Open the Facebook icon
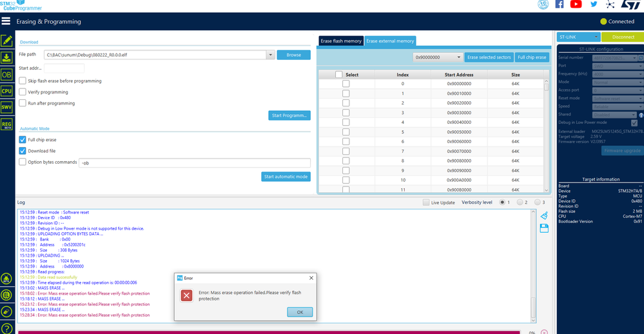The height and width of the screenshot is (334, 644). coord(560,4)
